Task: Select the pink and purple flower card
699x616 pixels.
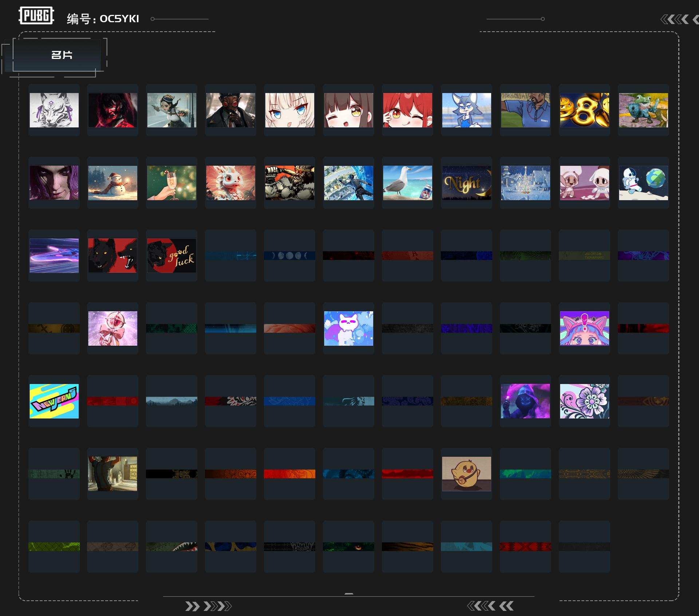Action: 585,401
